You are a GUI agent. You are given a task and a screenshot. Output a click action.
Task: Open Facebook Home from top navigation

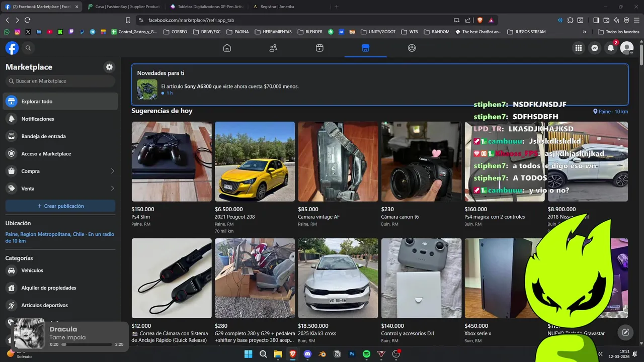tap(227, 48)
